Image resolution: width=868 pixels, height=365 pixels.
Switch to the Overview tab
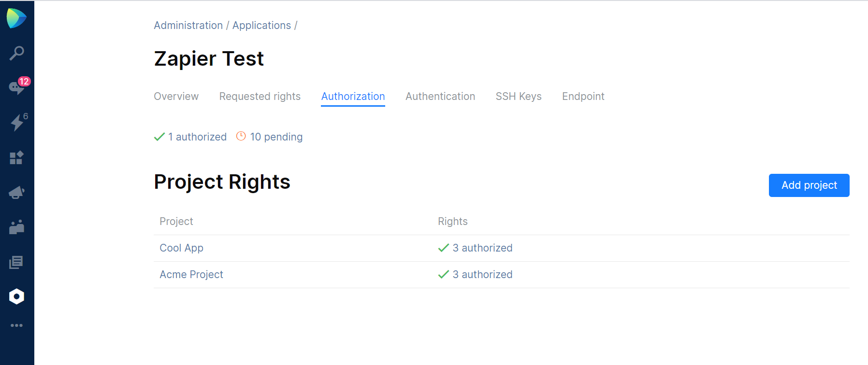tap(176, 97)
